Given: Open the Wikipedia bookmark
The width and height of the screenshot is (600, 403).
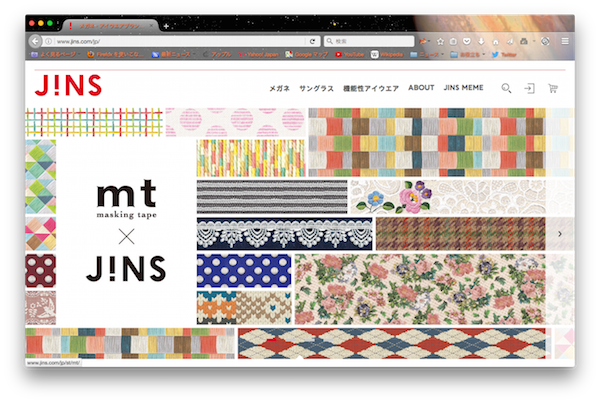Looking at the screenshot, I should pos(387,54).
